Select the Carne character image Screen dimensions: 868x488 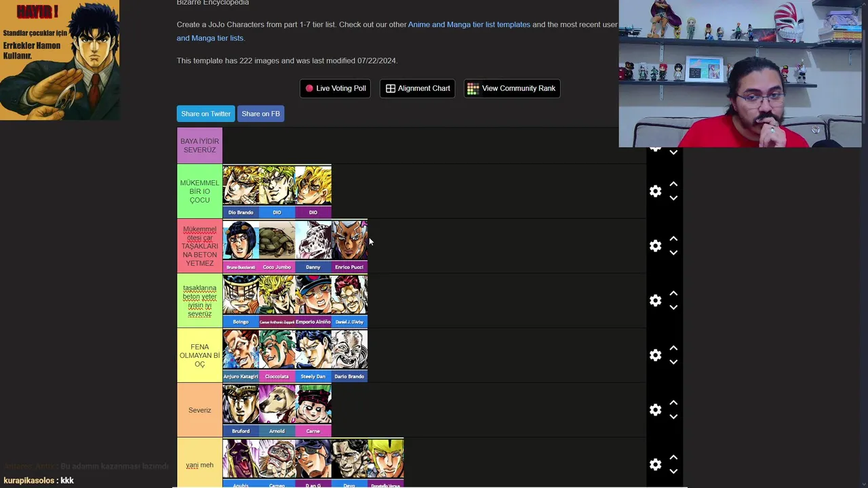coord(313,410)
